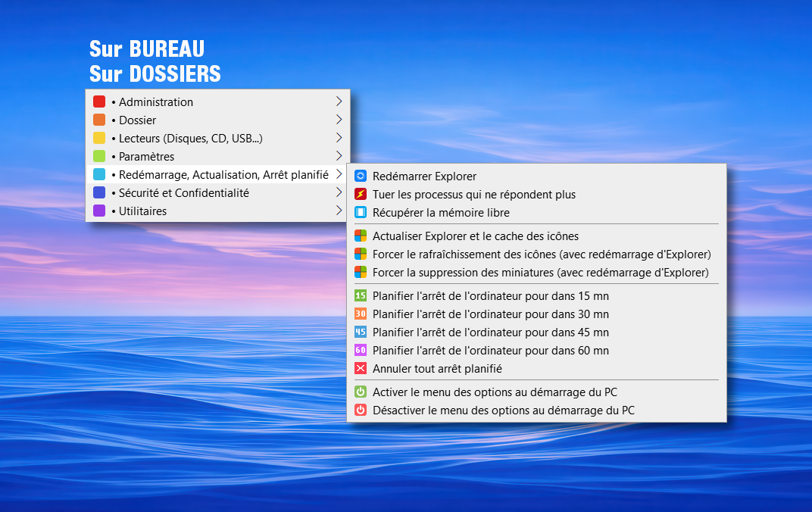Open the Paramètres menu entry
812x512 pixels.
pos(146,157)
